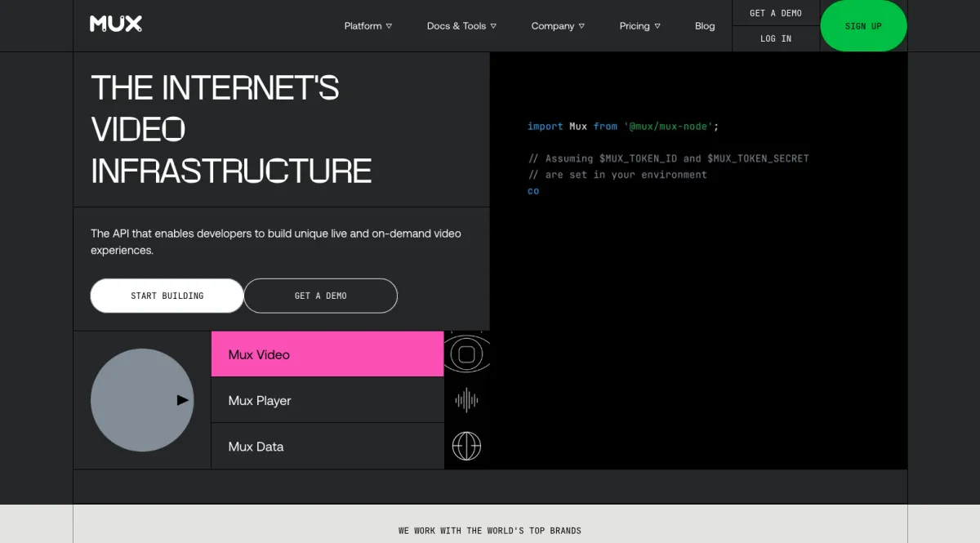Click the outlined GET A DEMO button
Screen dimensions: 980x543
click(x=320, y=296)
